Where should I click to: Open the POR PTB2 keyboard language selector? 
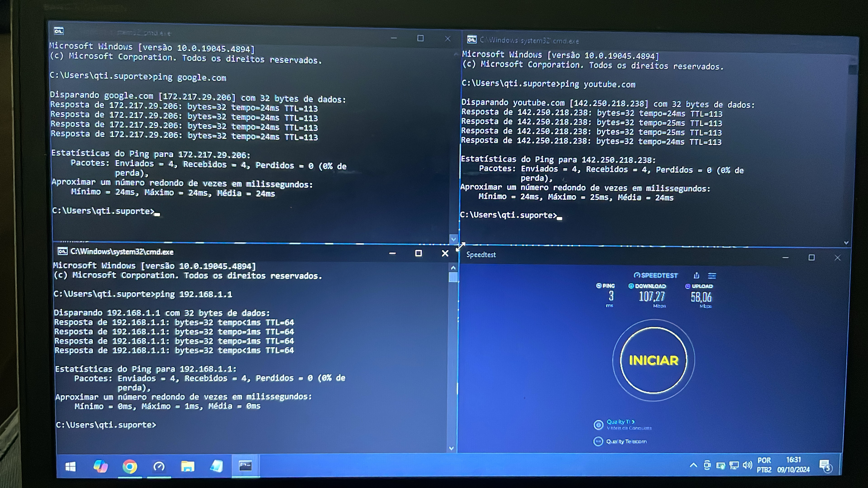(764, 465)
